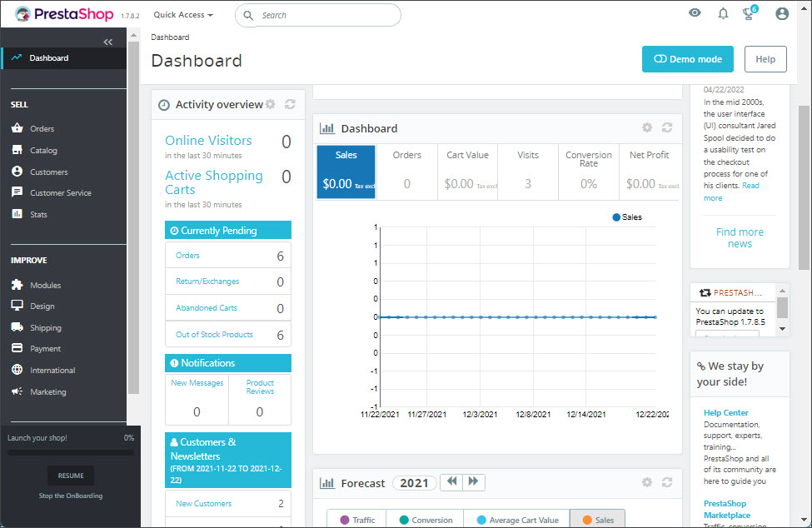Click the PrestaShop logo
This screenshot has height=528, width=812.
[x=63, y=14]
